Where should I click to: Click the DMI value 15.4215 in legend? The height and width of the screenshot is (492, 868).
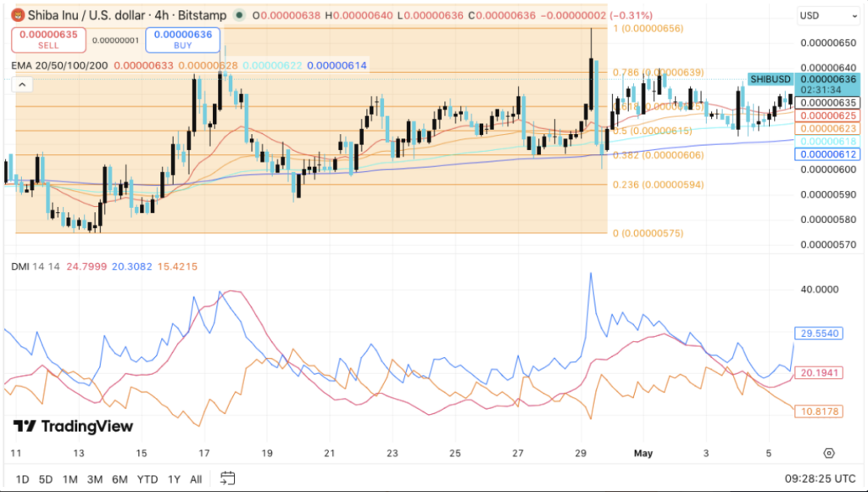[177, 266]
